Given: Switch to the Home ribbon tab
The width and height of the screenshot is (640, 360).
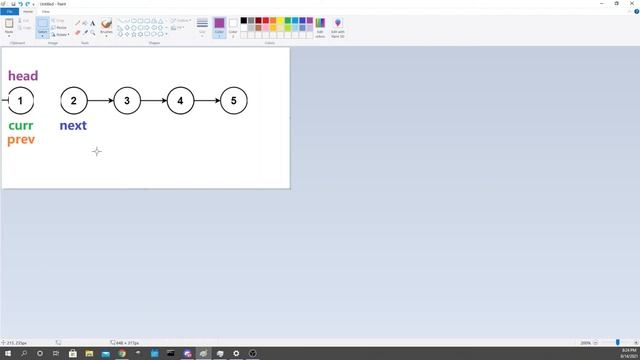Looking at the screenshot, I should coord(28,11).
